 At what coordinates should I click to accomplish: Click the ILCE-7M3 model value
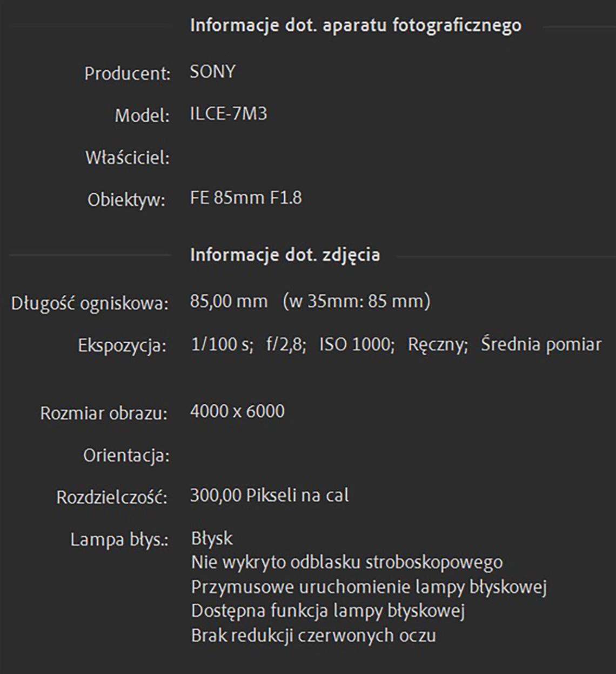[x=229, y=114]
